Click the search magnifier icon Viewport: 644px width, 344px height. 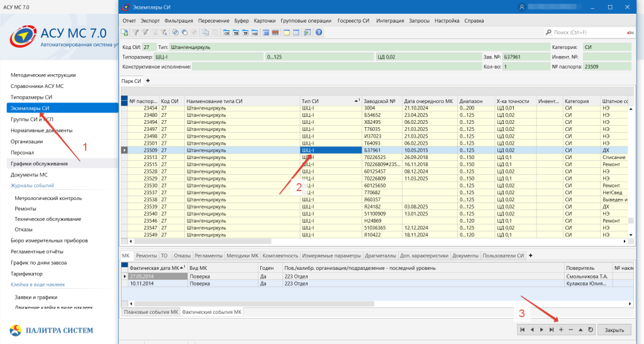coord(548,32)
